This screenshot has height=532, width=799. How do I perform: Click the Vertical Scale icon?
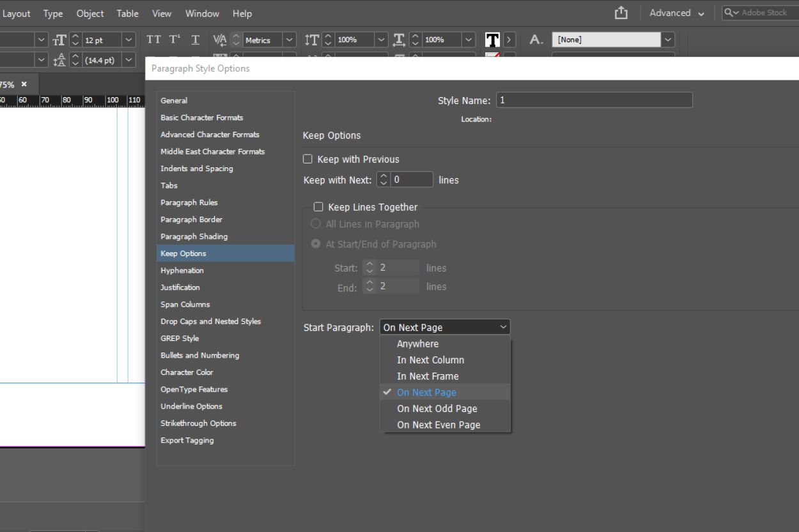coord(311,40)
